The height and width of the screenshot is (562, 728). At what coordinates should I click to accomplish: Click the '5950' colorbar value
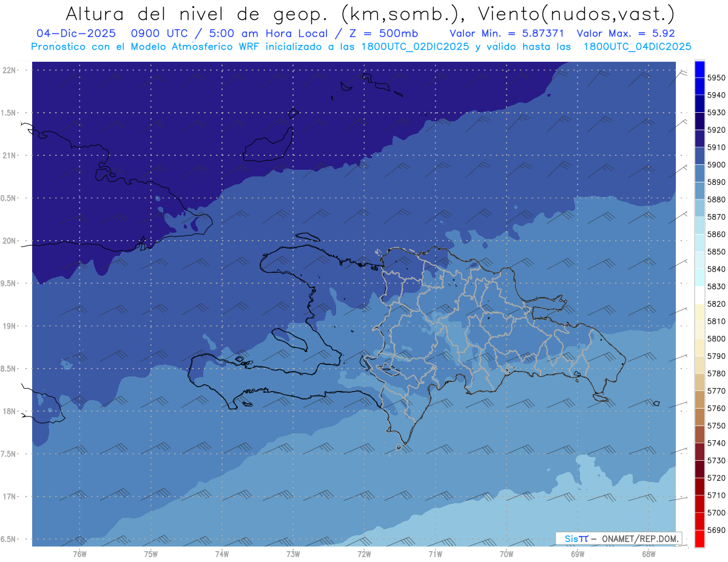click(x=716, y=78)
